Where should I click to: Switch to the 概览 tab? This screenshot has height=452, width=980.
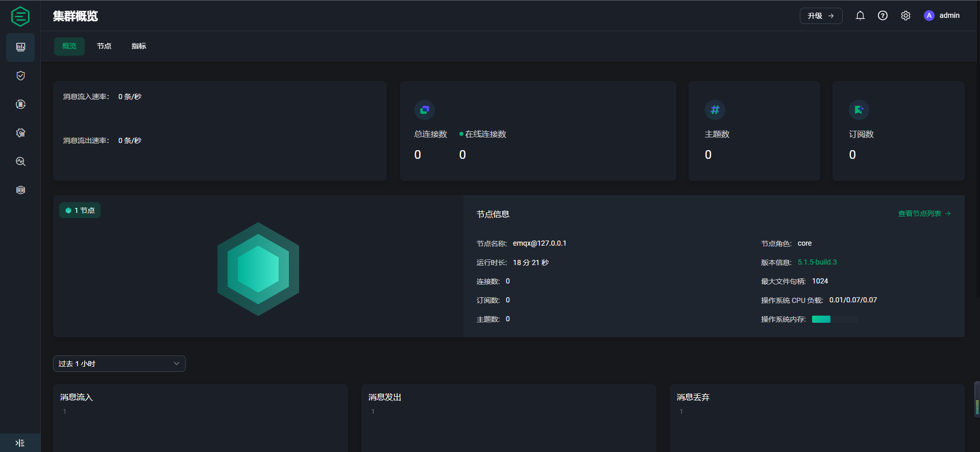coord(69,46)
